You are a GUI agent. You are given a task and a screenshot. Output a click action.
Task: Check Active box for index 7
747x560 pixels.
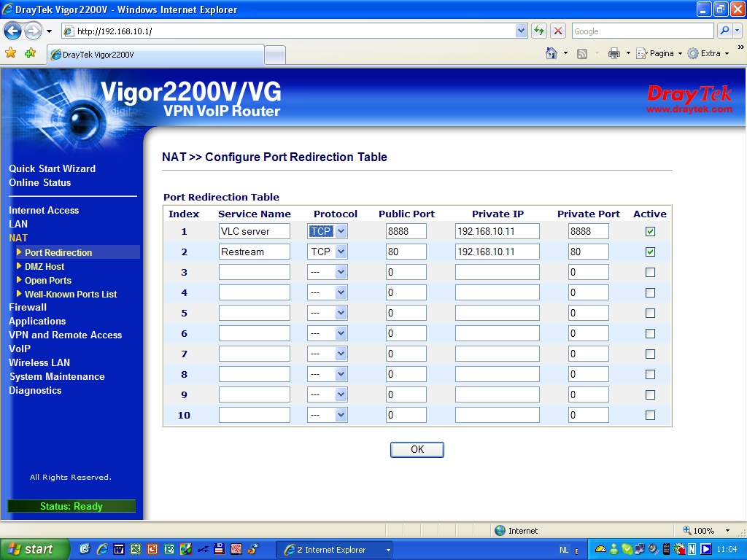click(x=650, y=354)
